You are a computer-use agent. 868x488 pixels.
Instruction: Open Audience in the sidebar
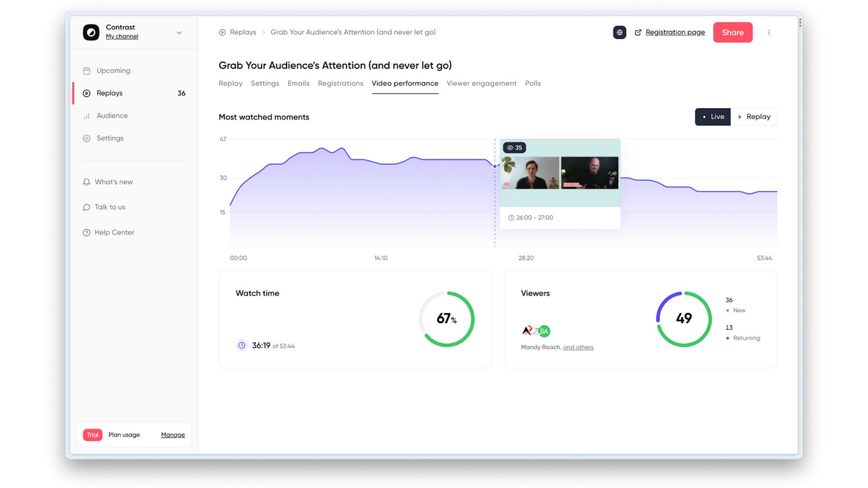point(112,115)
